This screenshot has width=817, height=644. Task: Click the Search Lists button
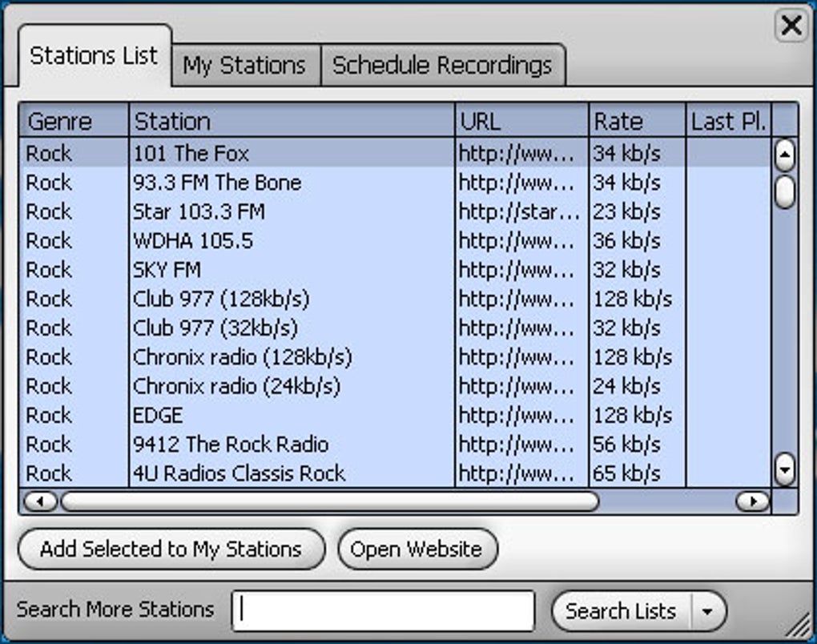pos(621,610)
